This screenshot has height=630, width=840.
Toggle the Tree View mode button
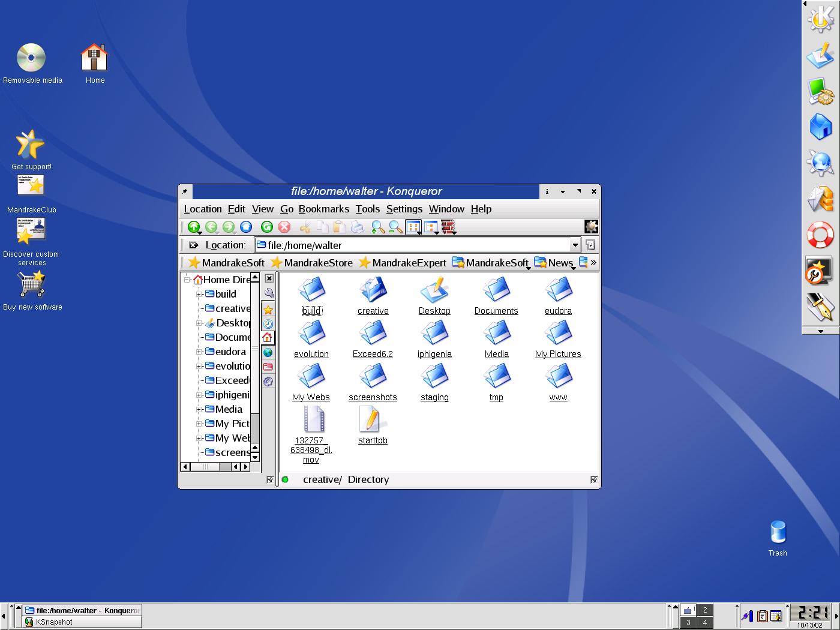(x=431, y=227)
